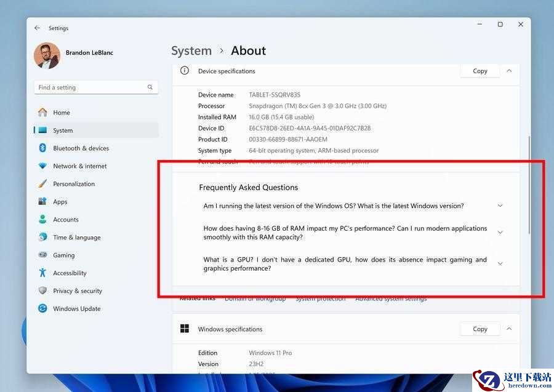Click the Device specifications info icon
554x392 pixels.
point(185,70)
